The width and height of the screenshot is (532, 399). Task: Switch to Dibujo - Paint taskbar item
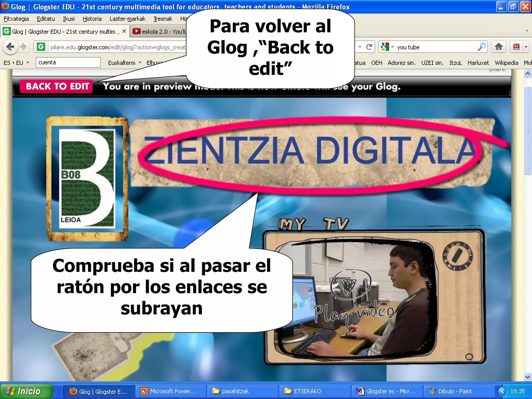click(x=459, y=391)
